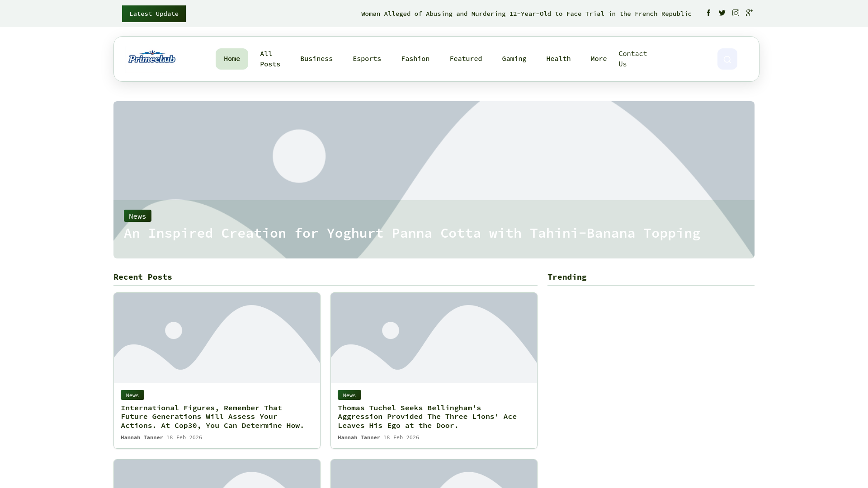Open the Yoghurt Panna Cotta featured article

point(411,233)
